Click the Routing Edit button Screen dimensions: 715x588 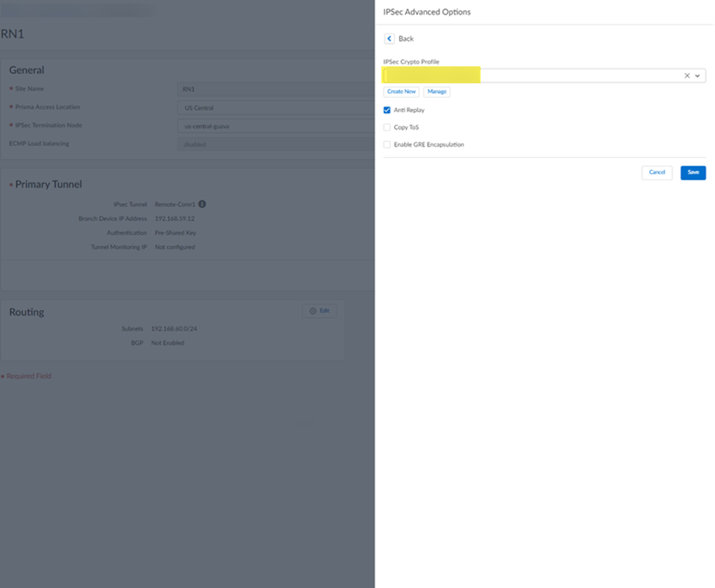pyautogui.click(x=319, y=310)
